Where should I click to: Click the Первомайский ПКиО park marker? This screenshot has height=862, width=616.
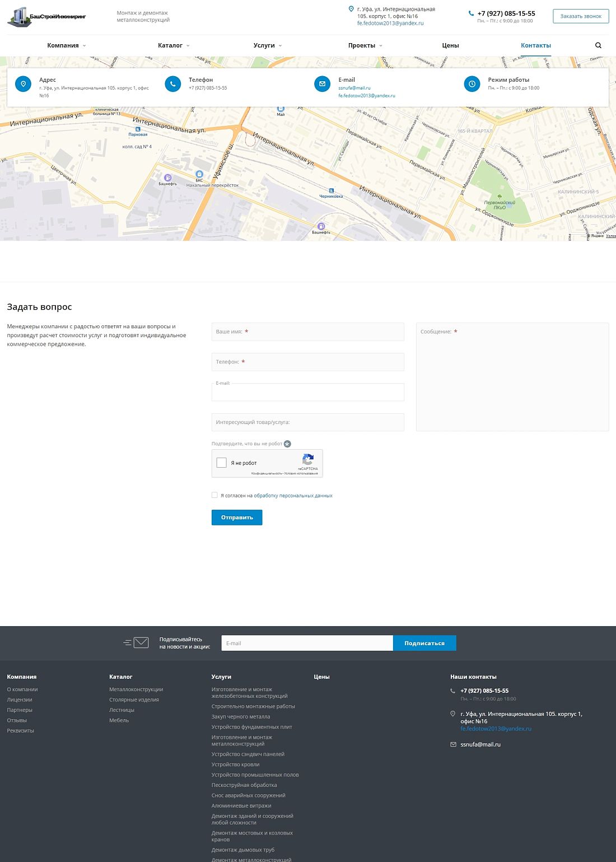coord(500,197)
